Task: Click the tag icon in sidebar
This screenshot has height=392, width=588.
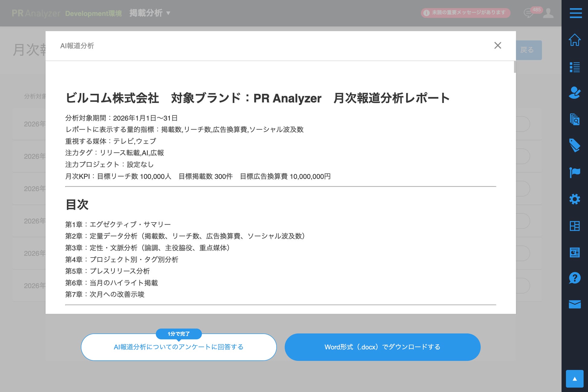Action: coord(574,145)
